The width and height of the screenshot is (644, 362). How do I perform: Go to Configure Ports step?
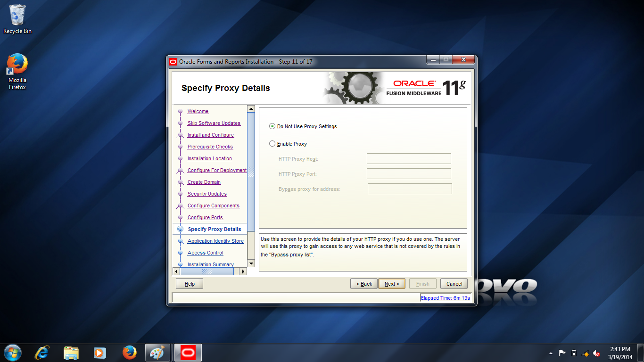(205, 217)
